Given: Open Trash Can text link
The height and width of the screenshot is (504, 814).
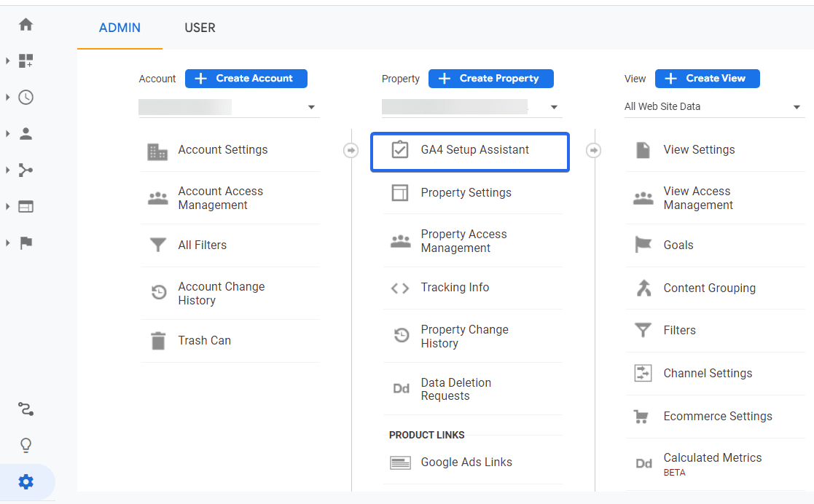Looking at the screenshot, I should pos(205,341).
